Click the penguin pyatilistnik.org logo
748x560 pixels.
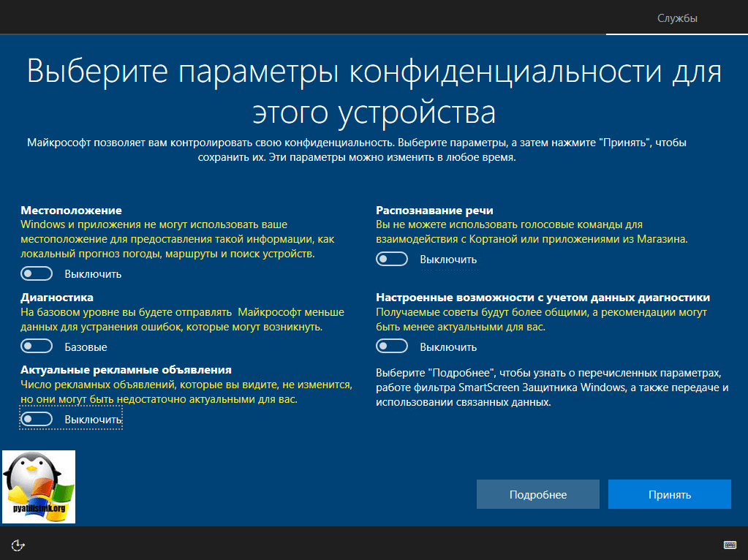click(39, 486)
